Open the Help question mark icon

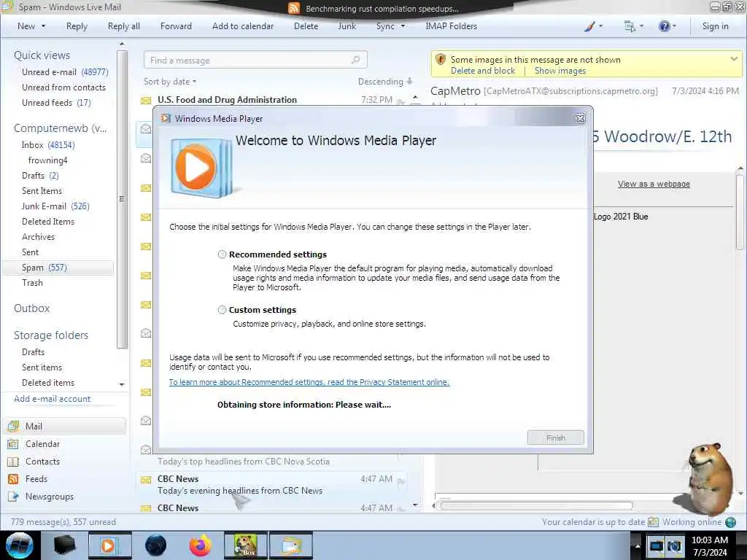click(x=664, y=26)
